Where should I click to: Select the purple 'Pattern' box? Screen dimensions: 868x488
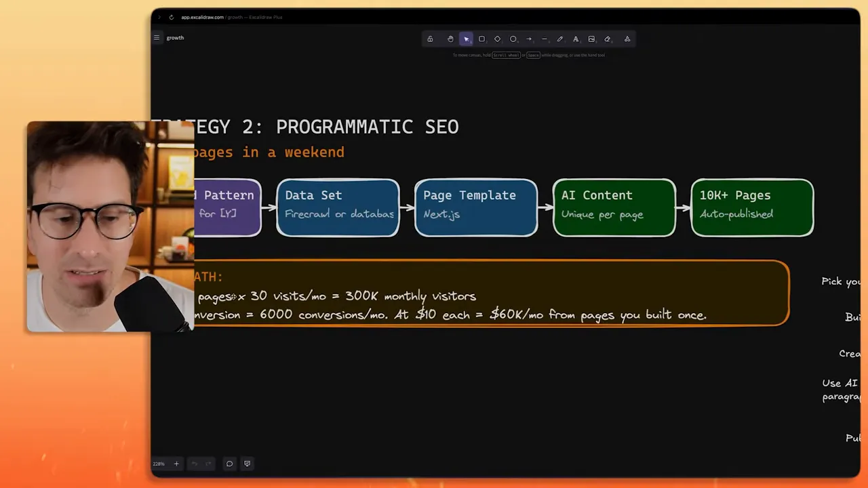(x=227, y=207)
